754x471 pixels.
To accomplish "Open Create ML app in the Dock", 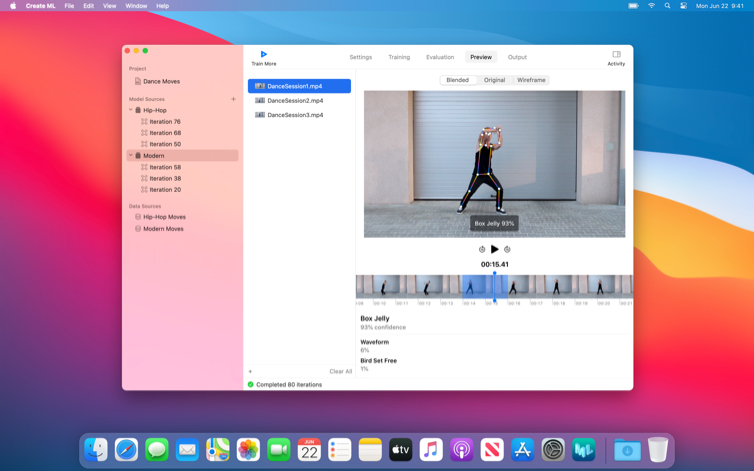I will (x=584, y=450).
